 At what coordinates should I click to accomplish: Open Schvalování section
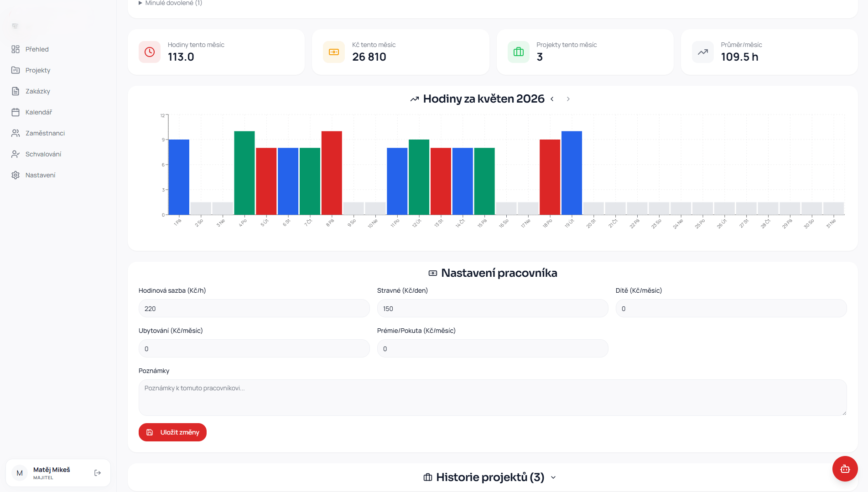click(x=43, y=154)
